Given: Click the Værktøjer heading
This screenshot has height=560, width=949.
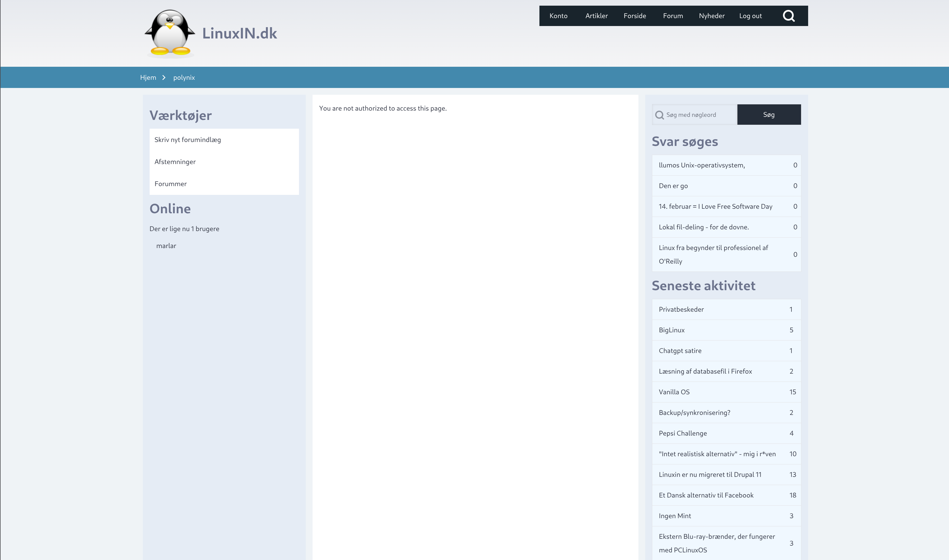Looking at the screenshot, I should 180,115.
